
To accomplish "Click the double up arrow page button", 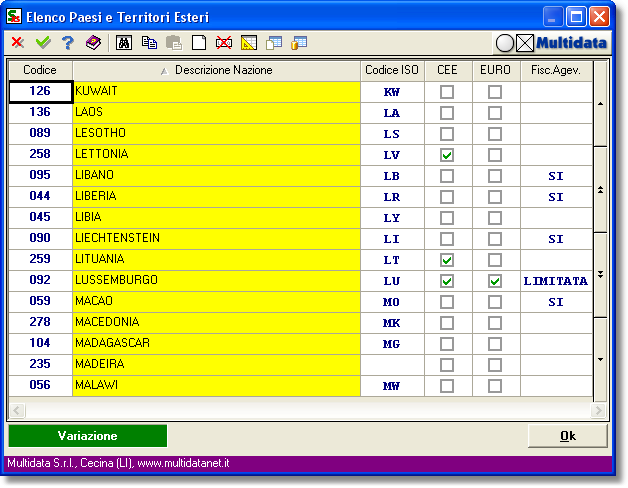I will point(600,190).
